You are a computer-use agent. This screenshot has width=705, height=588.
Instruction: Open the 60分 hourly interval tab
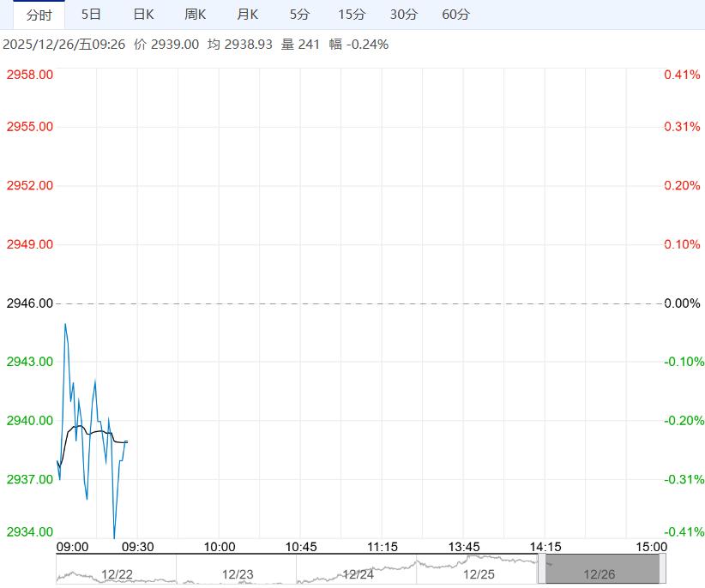point(456,15)
